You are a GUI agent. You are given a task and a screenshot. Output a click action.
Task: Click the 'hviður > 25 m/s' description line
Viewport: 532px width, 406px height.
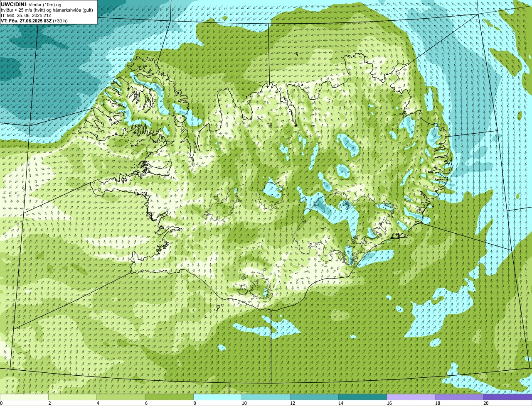tap(47, 10)
